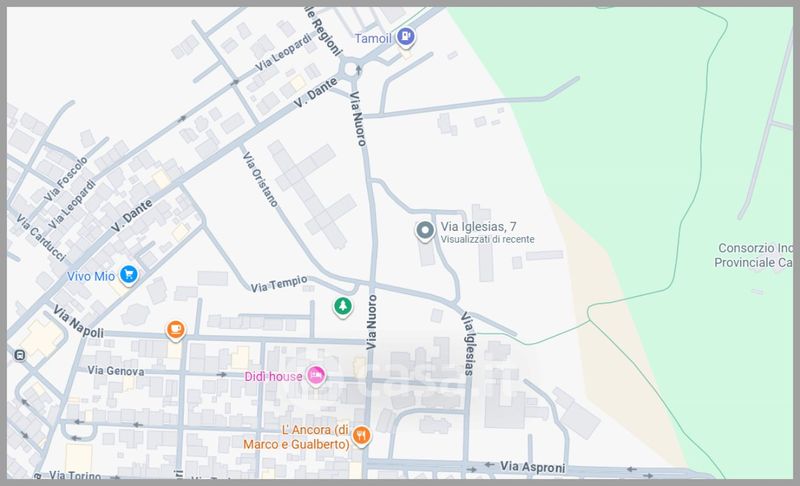Select the transit stop icon at left edge
800x486 pixels.
(19, 355)
